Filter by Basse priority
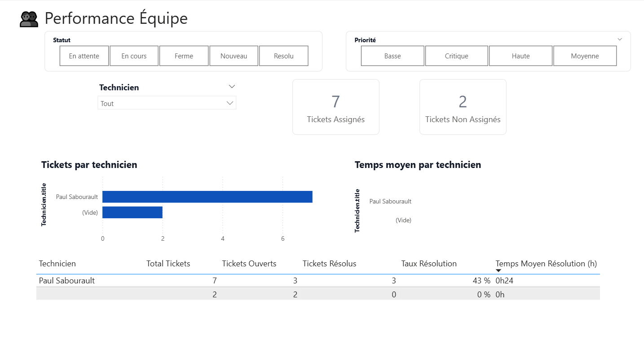Viewport: 644px width, 362px height. [x=393, y=56]
